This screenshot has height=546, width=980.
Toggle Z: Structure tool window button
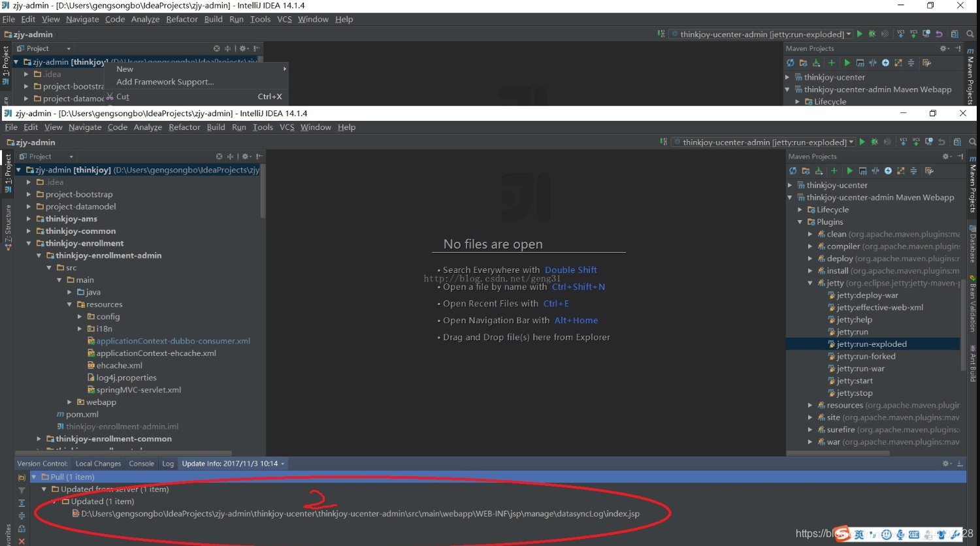8,228
